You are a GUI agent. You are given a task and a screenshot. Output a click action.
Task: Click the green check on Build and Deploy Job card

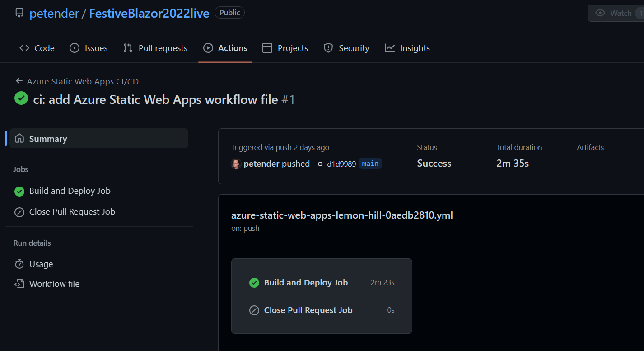pyautogui.click(x=254, y=283)
